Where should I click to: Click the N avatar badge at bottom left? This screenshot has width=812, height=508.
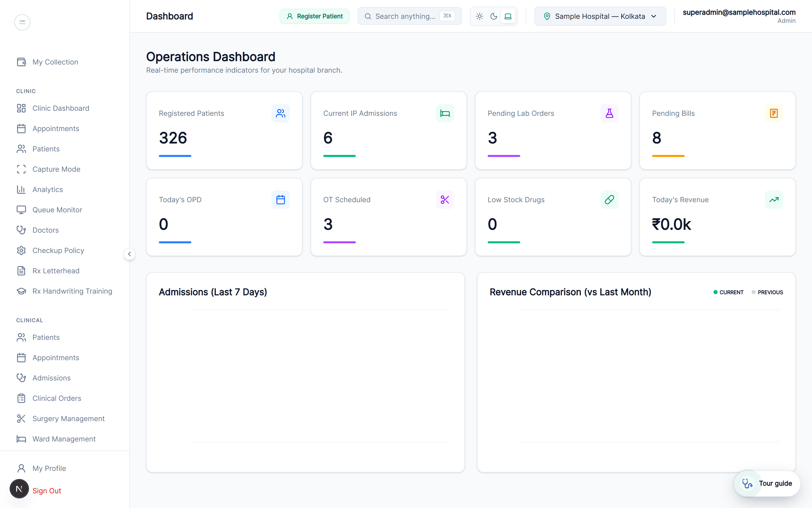pyautogui.click(x=19, y=489)
